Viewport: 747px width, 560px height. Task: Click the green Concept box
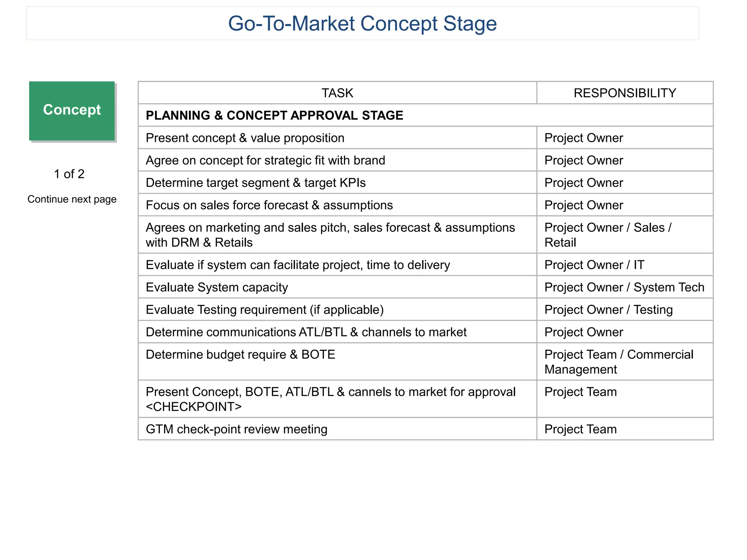72,111
